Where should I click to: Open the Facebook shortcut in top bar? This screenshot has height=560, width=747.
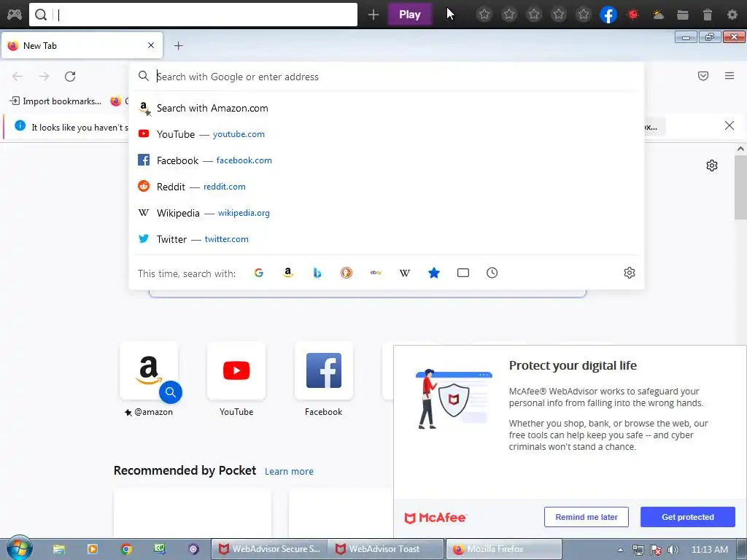608,15
